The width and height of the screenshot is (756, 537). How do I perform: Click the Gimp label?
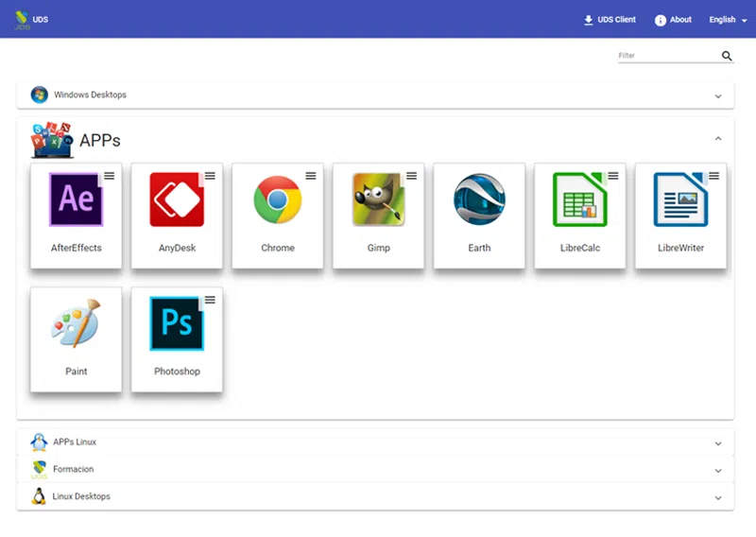(379, 248)
